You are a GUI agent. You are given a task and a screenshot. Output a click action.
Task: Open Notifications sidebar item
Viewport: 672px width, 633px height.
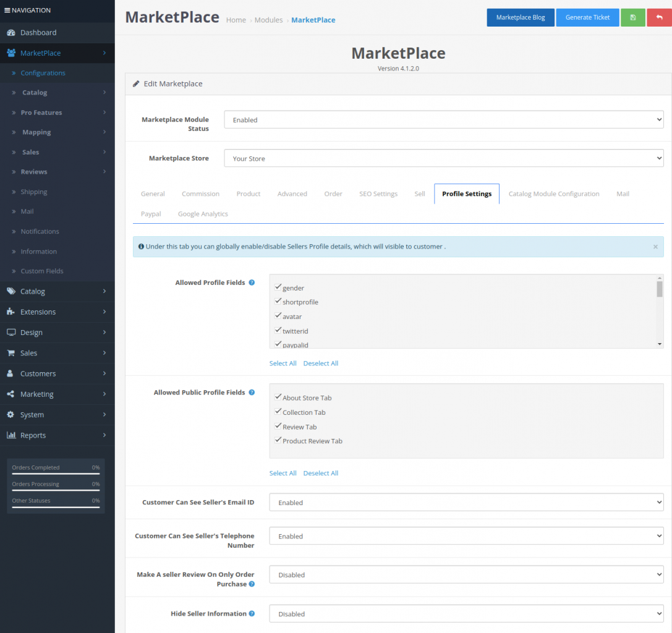[40, 231]
